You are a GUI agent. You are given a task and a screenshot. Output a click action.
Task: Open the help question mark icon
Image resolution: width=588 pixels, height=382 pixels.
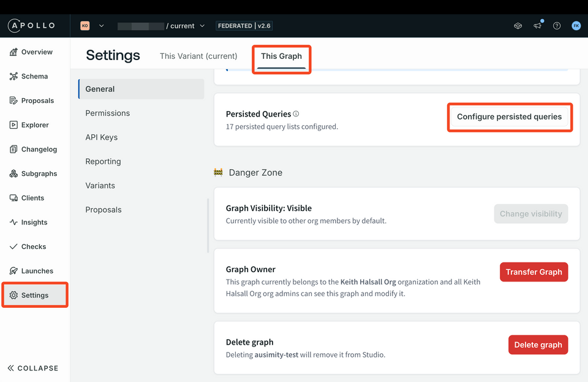coord(557,26)
